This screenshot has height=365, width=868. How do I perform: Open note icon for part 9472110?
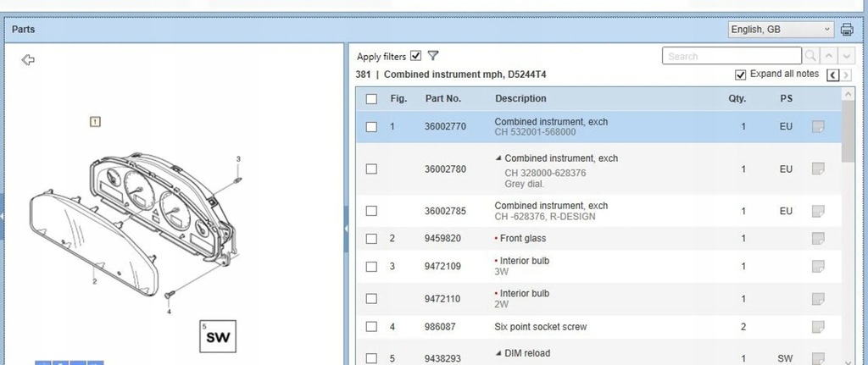tap(818, 299)
